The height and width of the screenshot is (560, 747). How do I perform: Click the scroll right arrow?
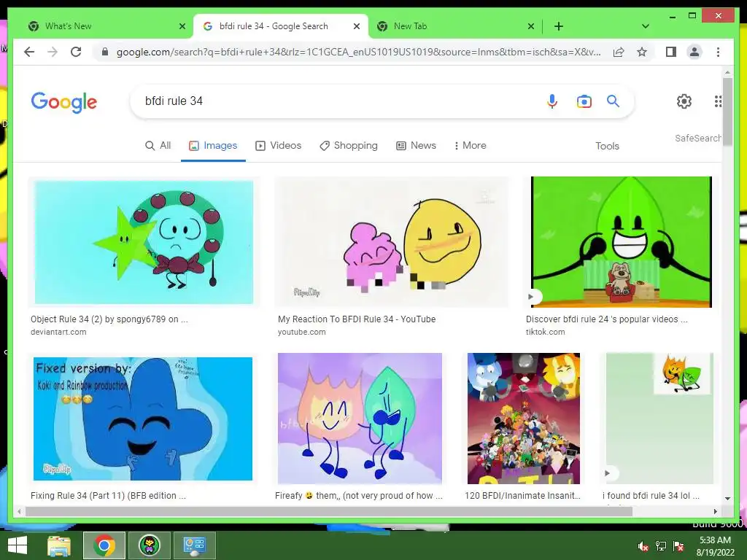(x=715, y=511)
